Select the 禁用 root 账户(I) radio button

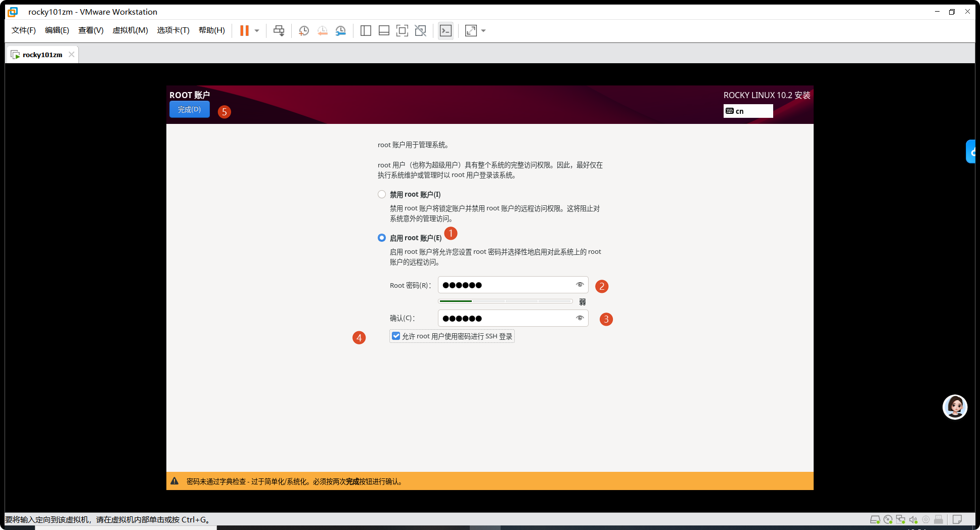click(x=382, y=195)
